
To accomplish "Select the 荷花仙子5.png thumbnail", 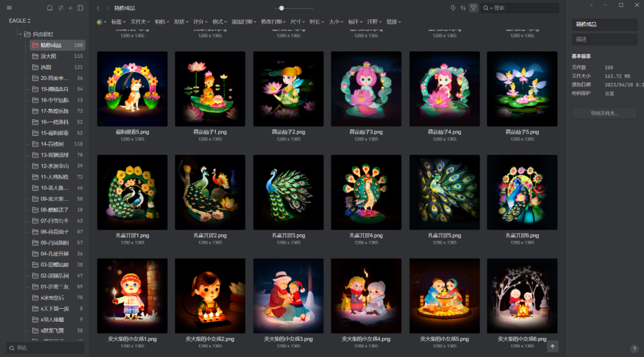I will click(x=522, y=89).
